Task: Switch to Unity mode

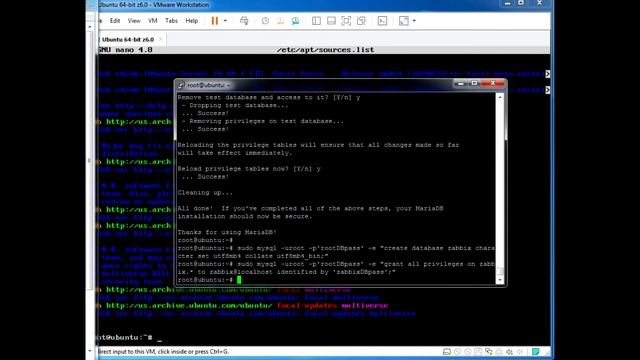Action: coord(361,21)
